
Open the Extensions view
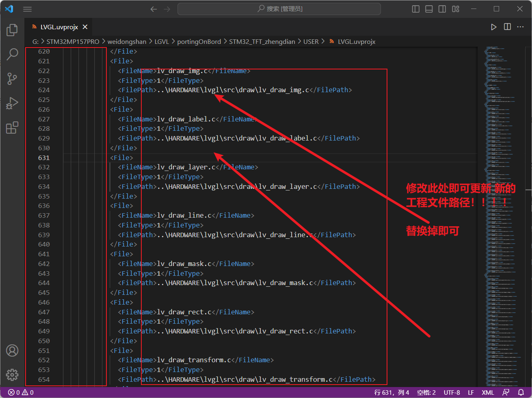pyautogui.click(x=12, y=128)
